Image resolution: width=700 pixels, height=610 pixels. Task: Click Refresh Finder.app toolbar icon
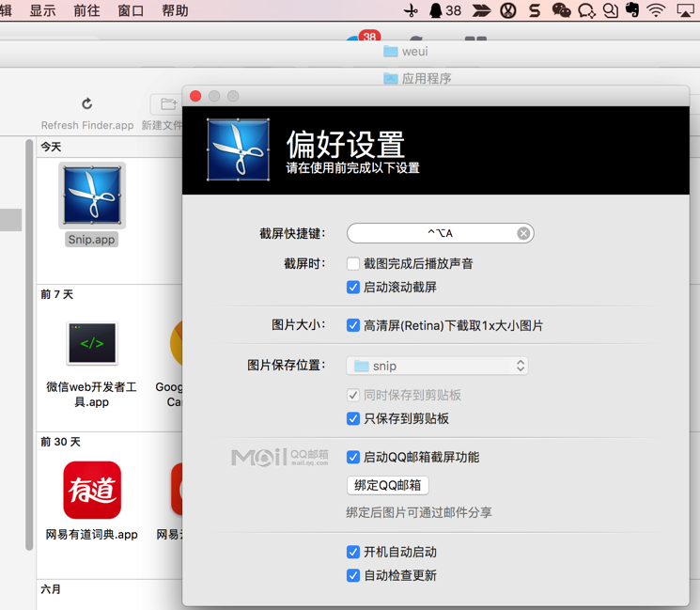[x=87, y=103]
